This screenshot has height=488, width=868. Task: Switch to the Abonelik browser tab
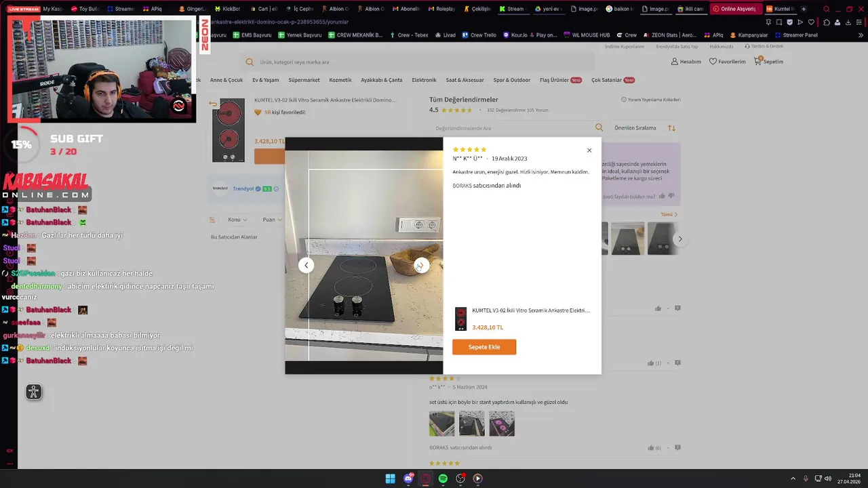tap(406, 9)
